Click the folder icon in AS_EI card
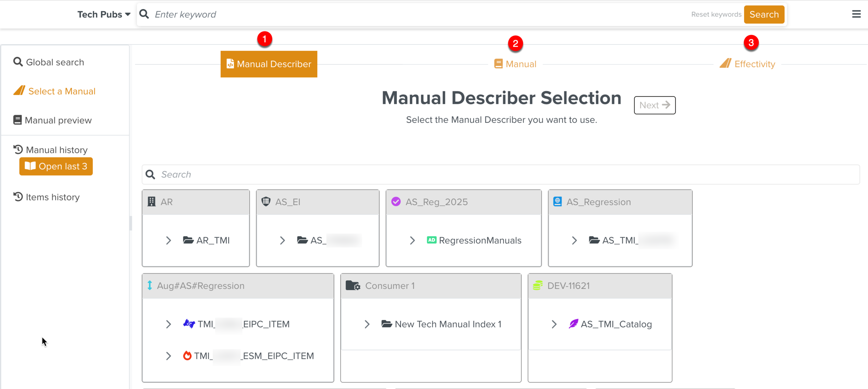The image size is (868, 389). [x=302, y=240]
